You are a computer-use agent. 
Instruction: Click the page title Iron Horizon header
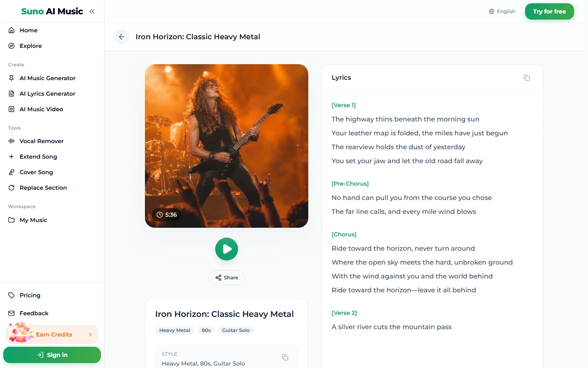pyautogui.click(x=198, y=37)
